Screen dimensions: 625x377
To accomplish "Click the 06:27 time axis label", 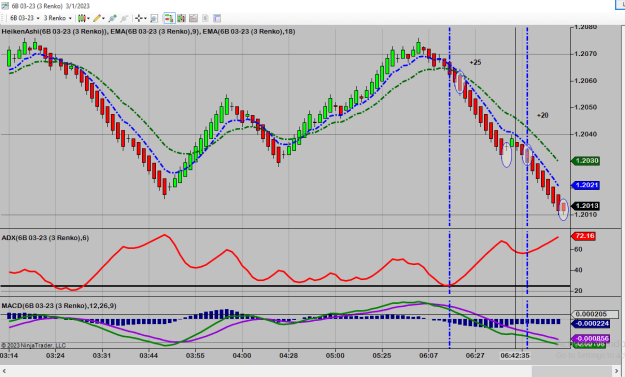I will [475, 355].
